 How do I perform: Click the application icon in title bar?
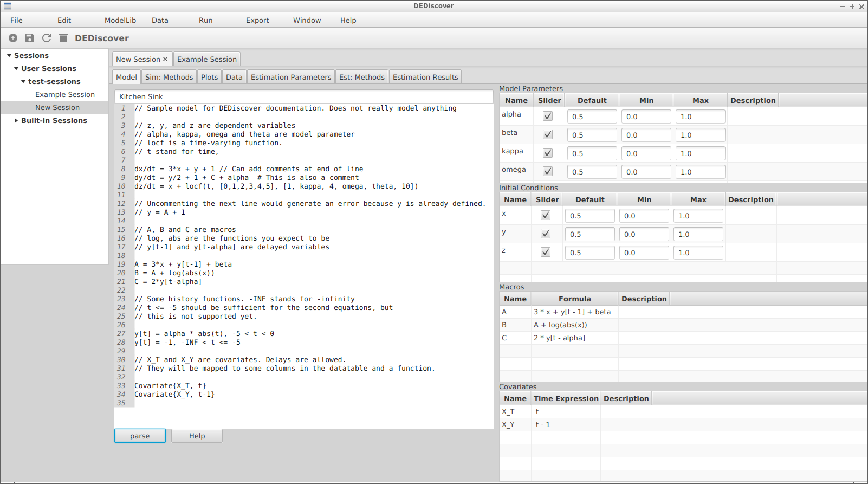point(8,6)
